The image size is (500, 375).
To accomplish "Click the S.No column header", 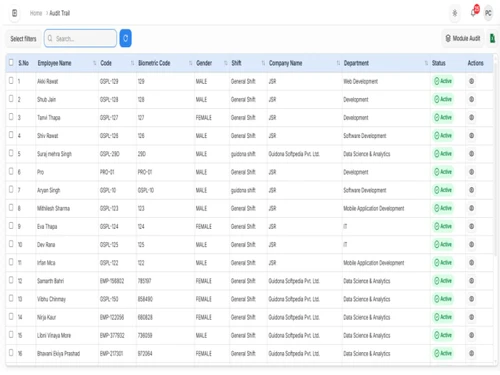I will click(23, 63).
